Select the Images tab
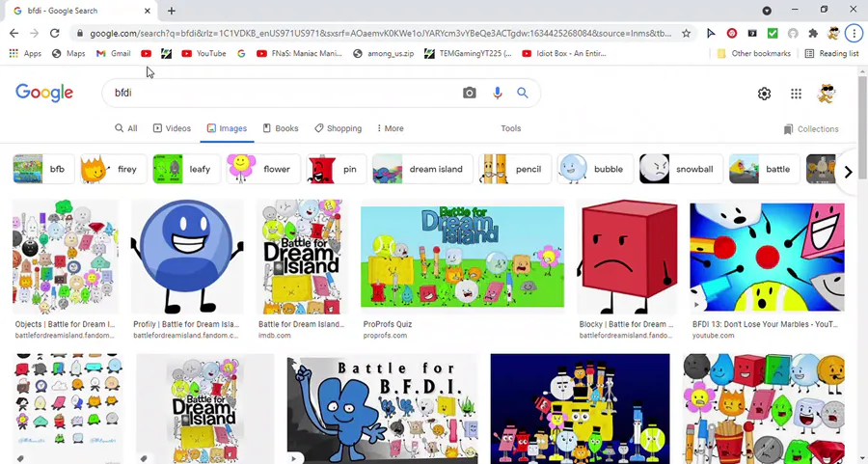This screenshot has height=464, width=868. (x=227, y=128)
